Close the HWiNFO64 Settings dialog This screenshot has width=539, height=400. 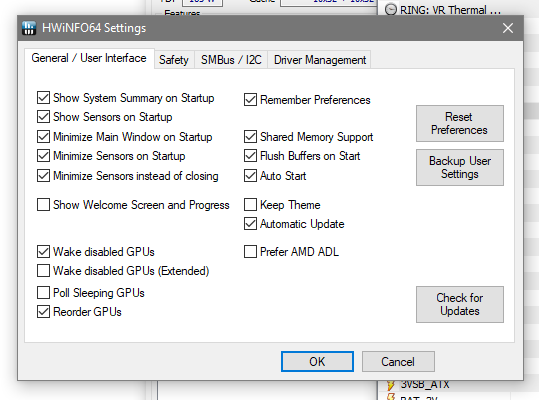pyautogui.click(x=508, y=28)
